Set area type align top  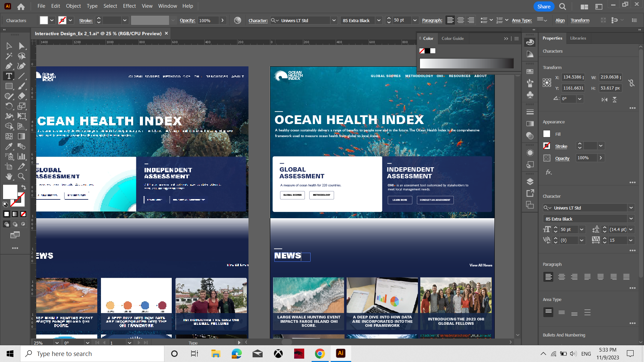(x=548, y=312)
